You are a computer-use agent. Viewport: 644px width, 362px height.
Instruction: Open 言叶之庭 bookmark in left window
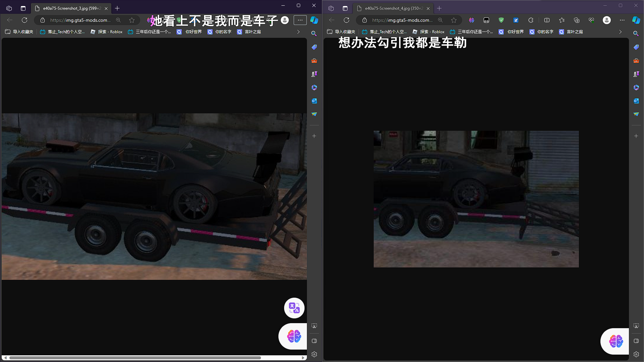coord(249,32)
